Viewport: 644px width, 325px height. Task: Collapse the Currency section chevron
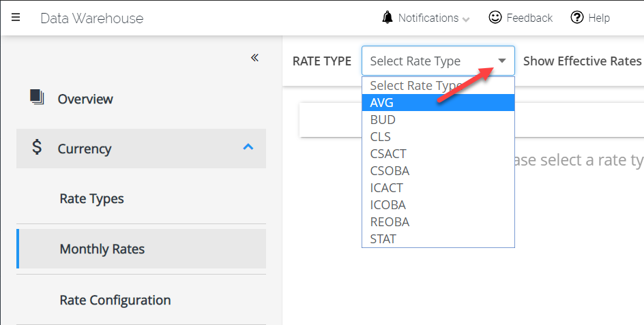(248, 147)
